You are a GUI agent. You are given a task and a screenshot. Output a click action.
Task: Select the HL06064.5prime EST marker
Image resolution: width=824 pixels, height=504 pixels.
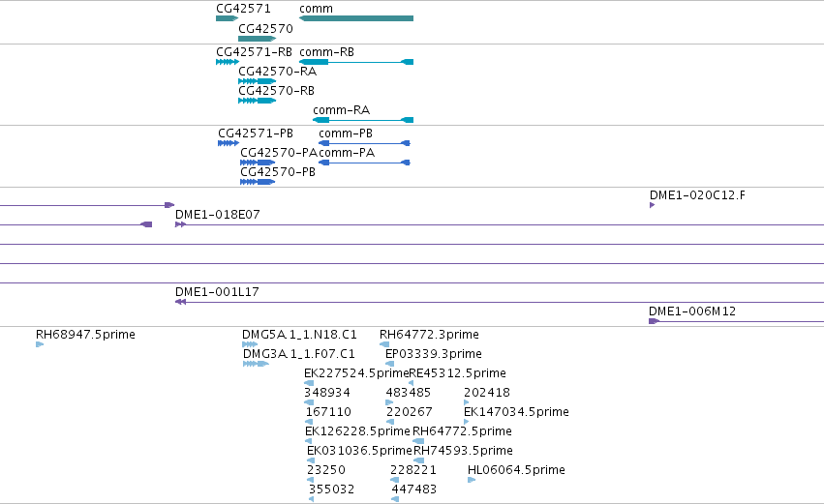(x=472, y=480)
